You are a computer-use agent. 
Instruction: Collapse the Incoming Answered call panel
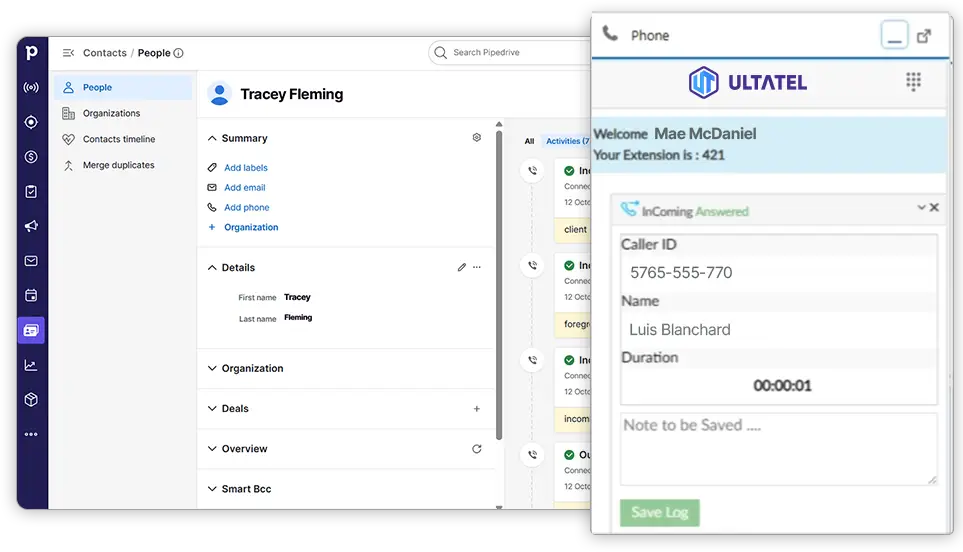coord(921,208)
